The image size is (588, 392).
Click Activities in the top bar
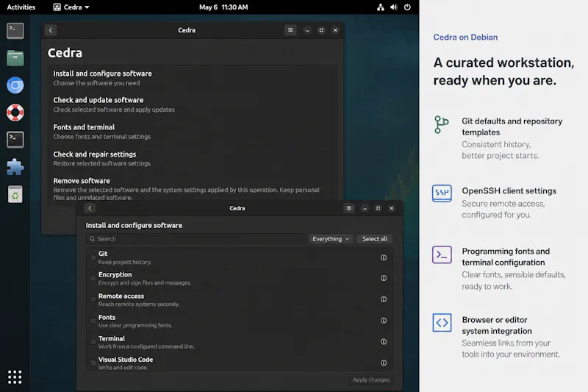click(21, 7)
